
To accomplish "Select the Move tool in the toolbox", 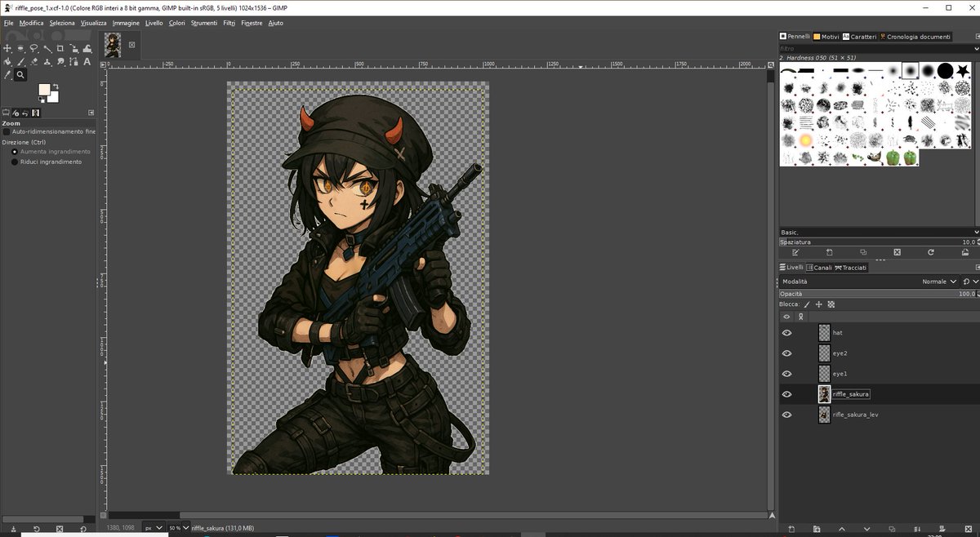I will click(x=7, y=48).
